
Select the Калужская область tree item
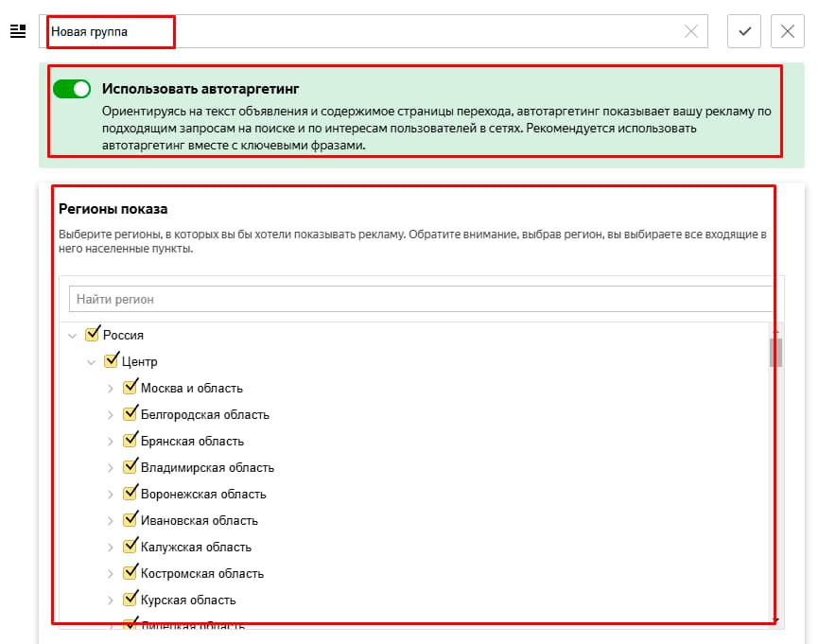pyautogui.click(x=196, y=547)
